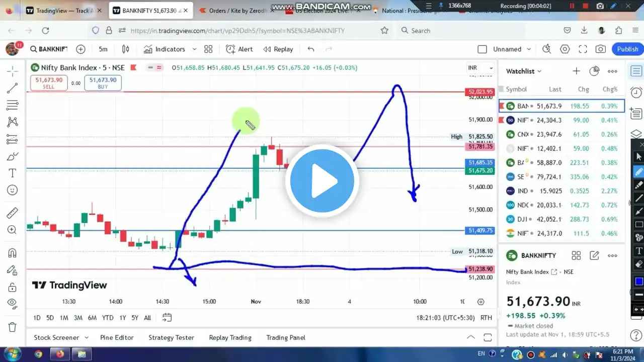Add symbol to compare with plus icon
644x362 pixels.
click(x=80, y=49)
